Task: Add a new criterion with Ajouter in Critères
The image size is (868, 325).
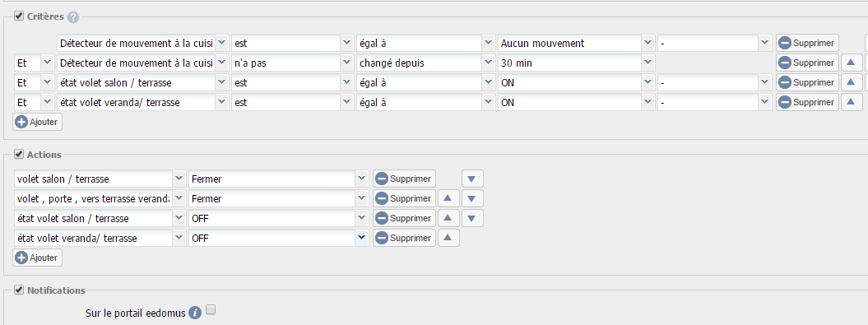Action: coord(38,122)
